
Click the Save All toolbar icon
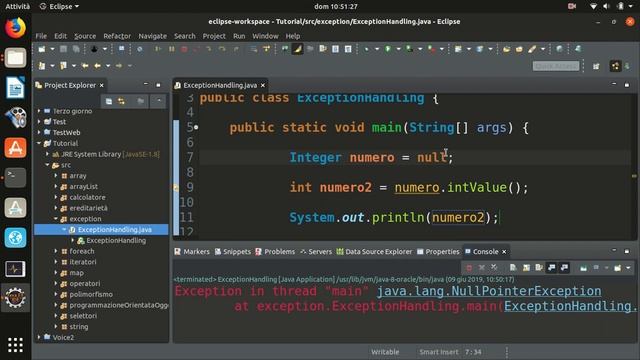[76, 49]
